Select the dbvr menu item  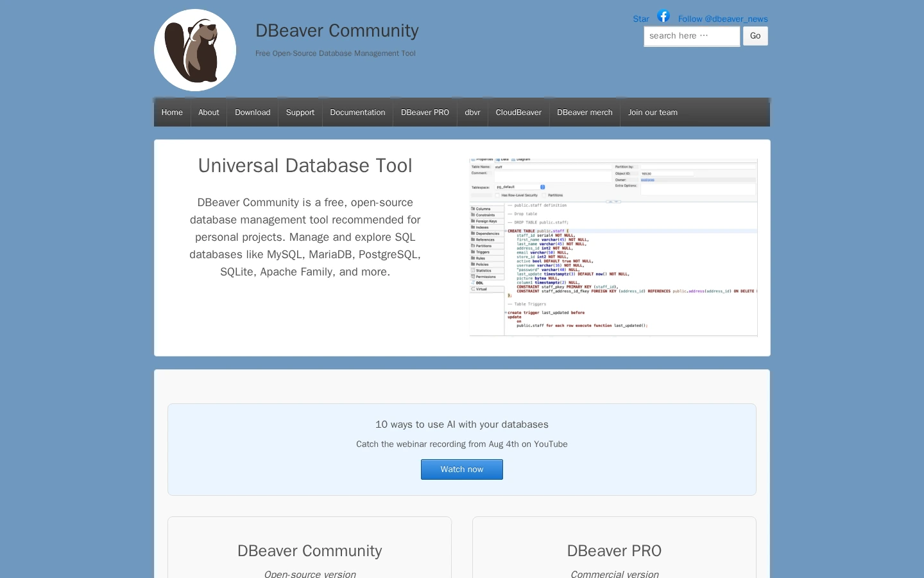pos(472,112)
